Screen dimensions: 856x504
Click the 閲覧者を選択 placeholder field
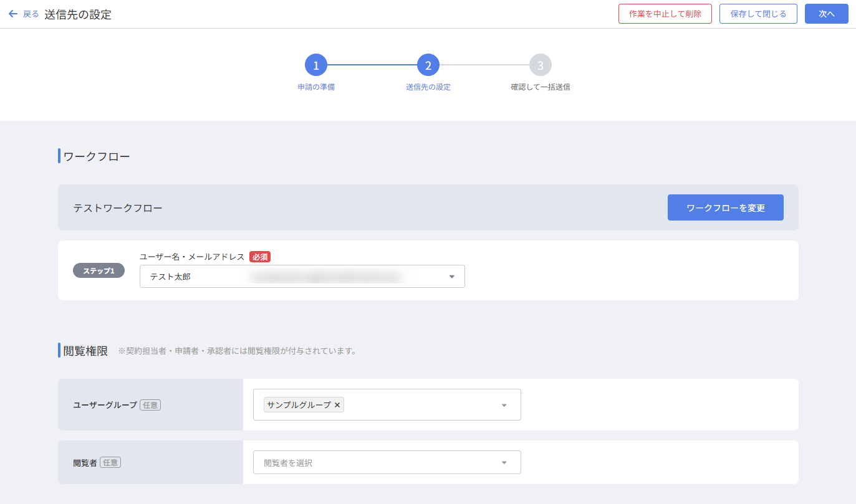(x=374, y=462)
